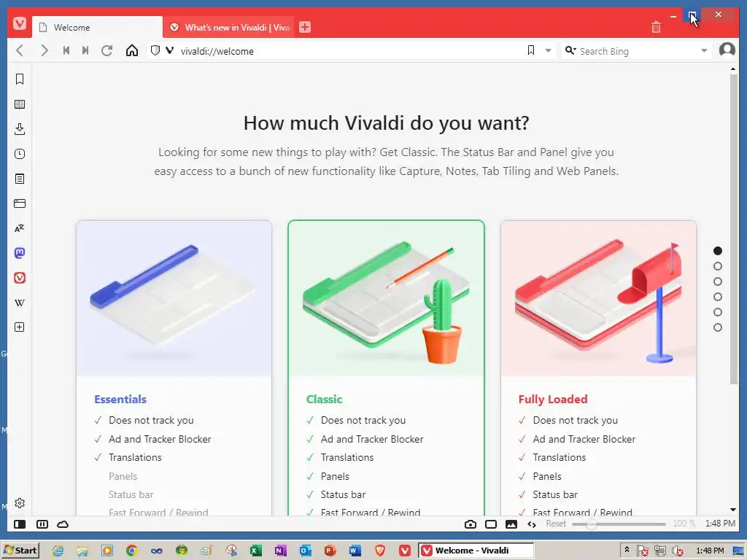
Task: Open the Mastodon web panel
Action: [20, 253]
